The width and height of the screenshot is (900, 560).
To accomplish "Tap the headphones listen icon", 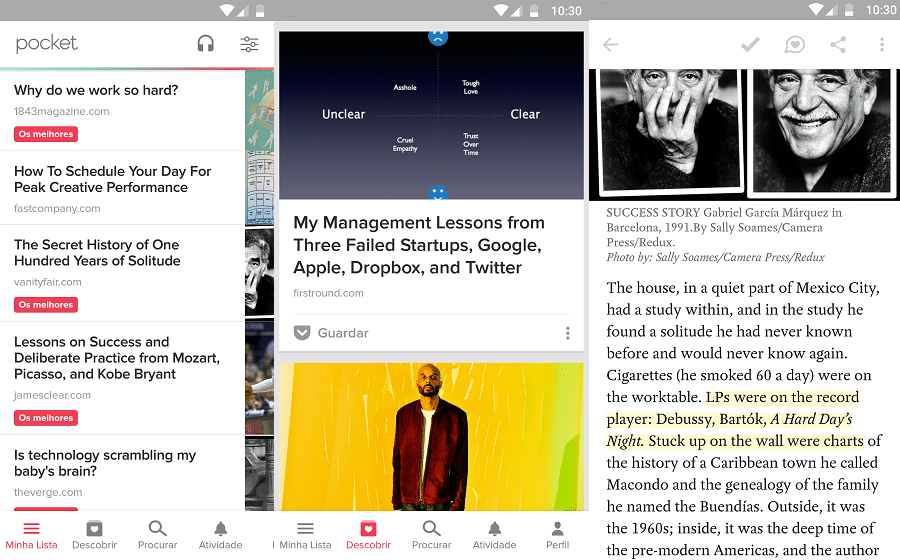I will click(x=206, y=44).
